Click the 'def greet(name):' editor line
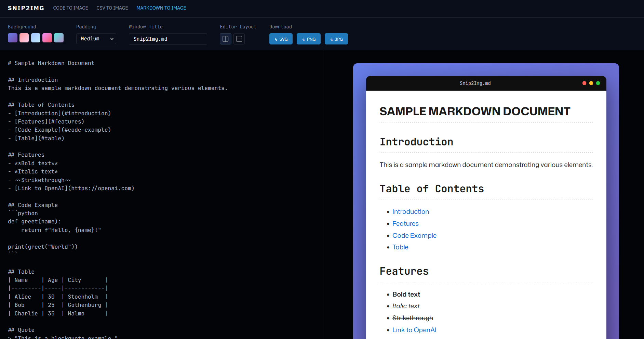This screenshot has height=339, width=644. point(35,222)
